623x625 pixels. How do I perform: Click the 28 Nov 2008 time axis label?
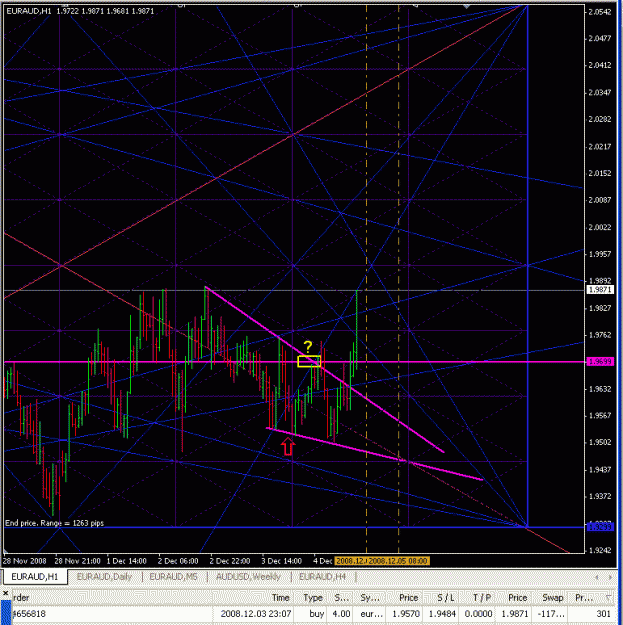point(25,561)
